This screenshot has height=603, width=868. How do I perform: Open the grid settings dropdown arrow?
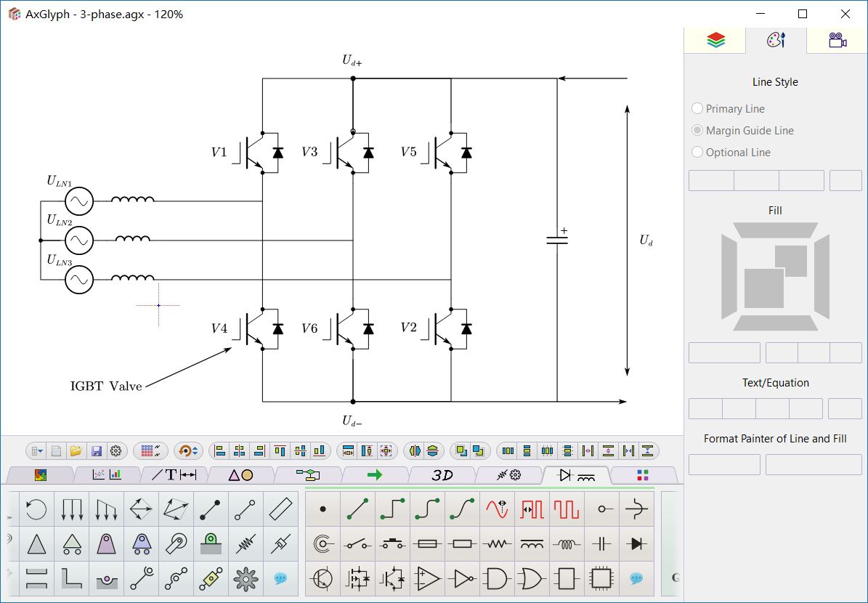155,449
